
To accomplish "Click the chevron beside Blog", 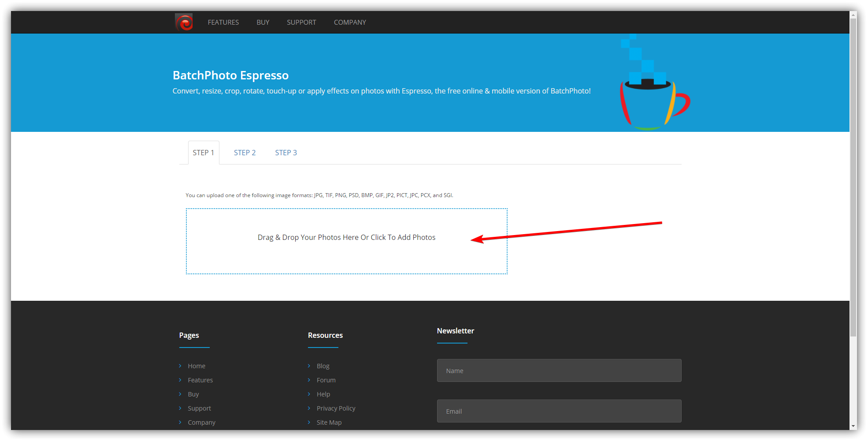I will 309,366.
